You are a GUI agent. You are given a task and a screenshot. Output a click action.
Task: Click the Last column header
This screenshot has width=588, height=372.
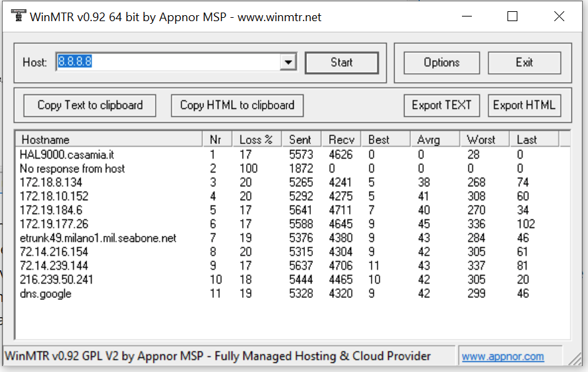point(534,139)
